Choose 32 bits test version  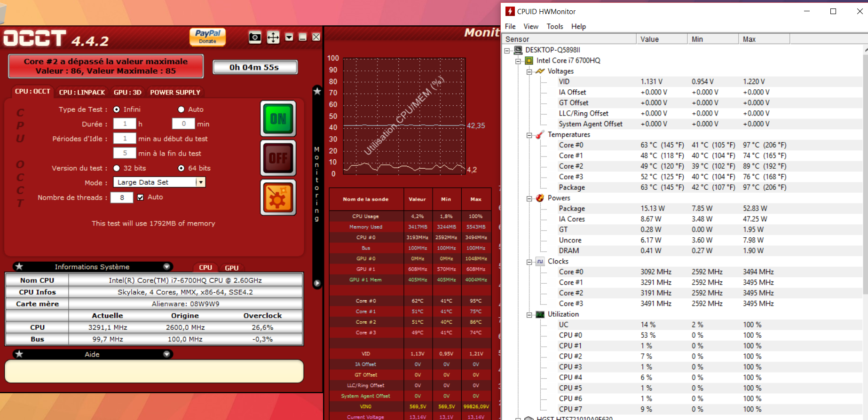tap(117, 168)
